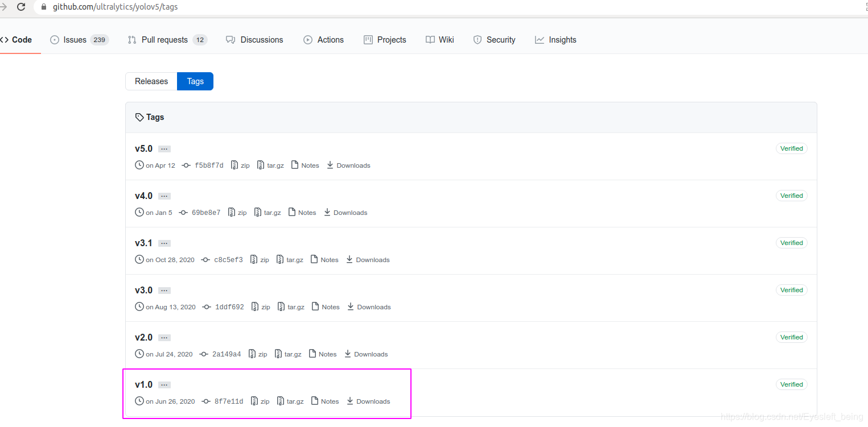
Task: Open Downloads for v1.0
Action: click(x=368, y=401)
